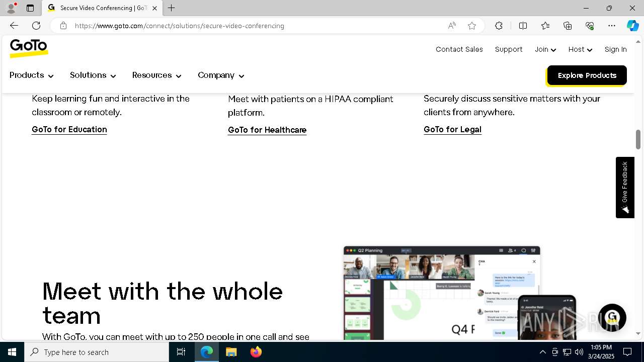Click Sign In
The height and width of the screenshot is (362, 644).
(x=615, y=49)
